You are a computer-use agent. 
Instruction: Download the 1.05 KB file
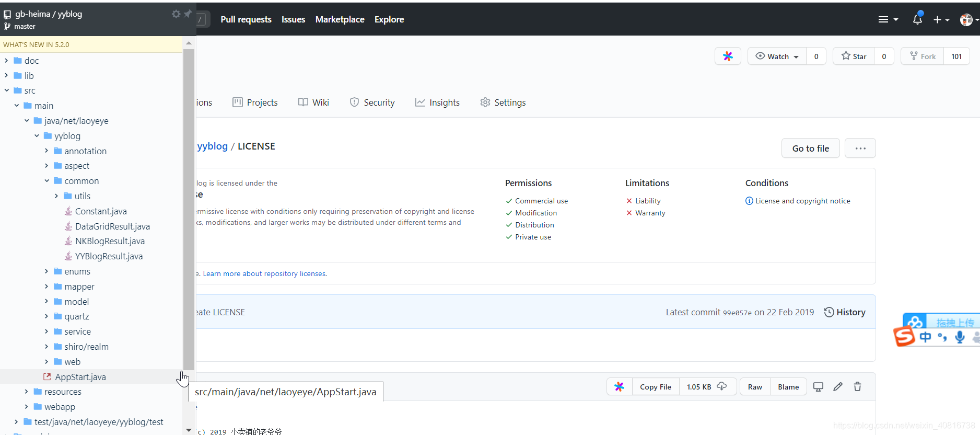[x=707, y=387]
